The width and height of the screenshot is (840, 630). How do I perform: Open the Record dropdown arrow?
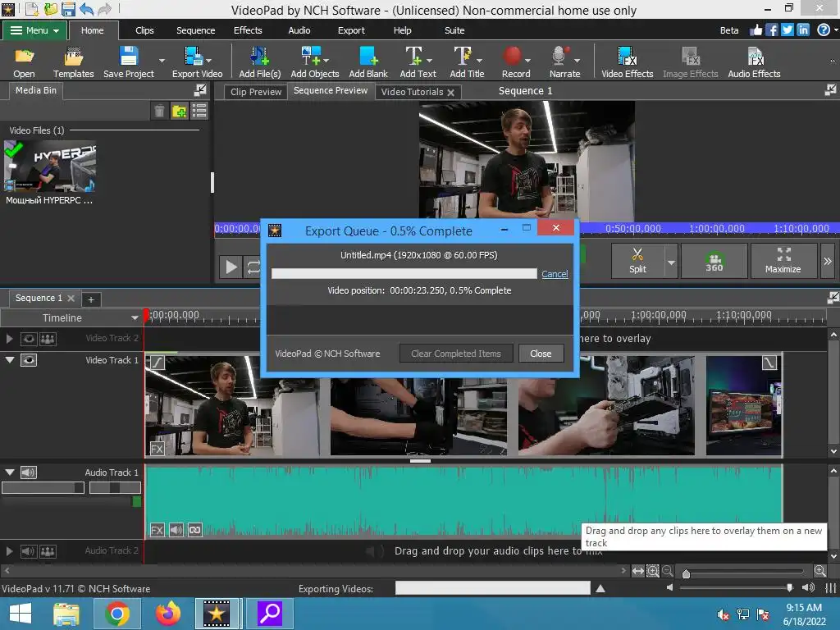pyautogui.click(x=527, y=61)
